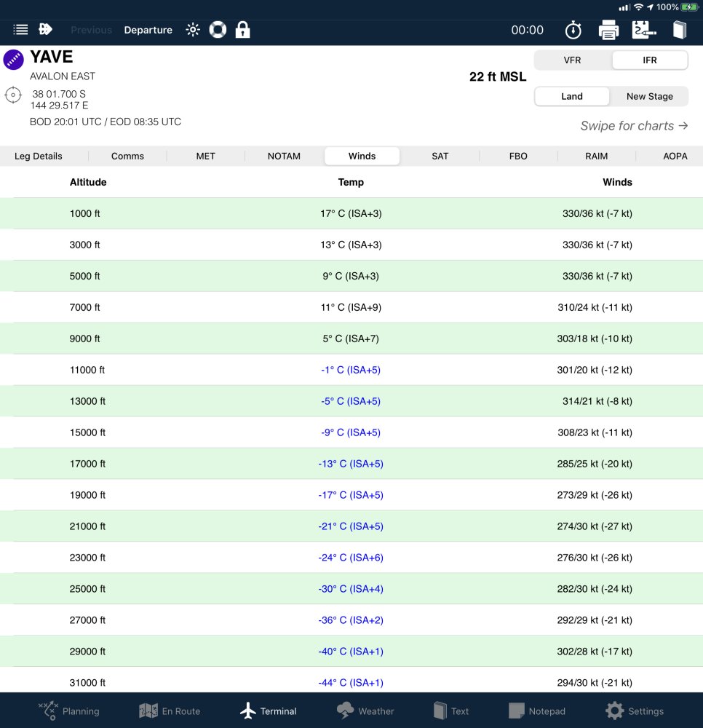Select IFR flight rules
Screen dimensions: 703x728
coord(650,60)
